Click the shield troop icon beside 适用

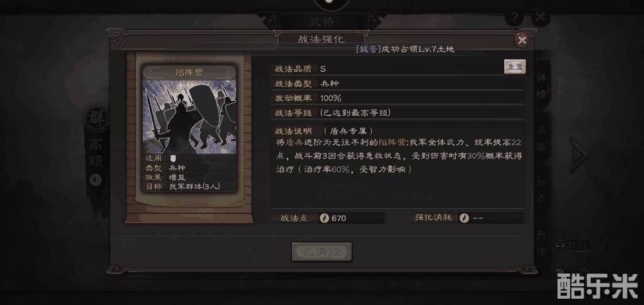click(x=173, y=158)
